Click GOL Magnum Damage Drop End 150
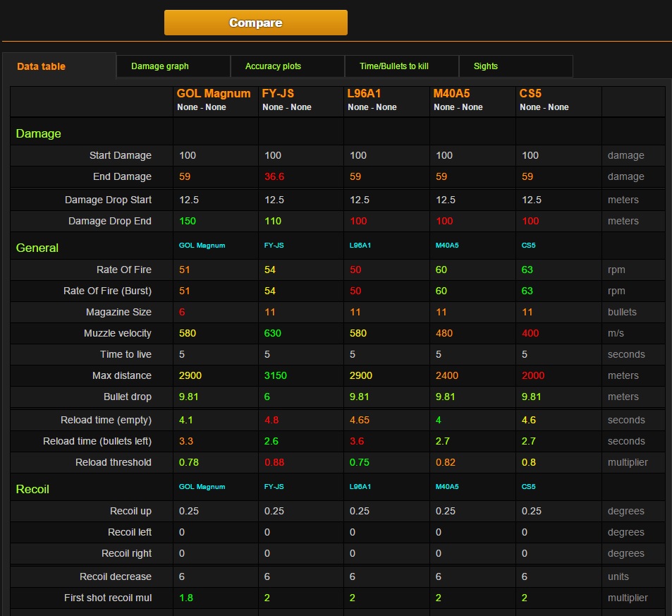This screenshot has height=616, width=672. (188, 221)
